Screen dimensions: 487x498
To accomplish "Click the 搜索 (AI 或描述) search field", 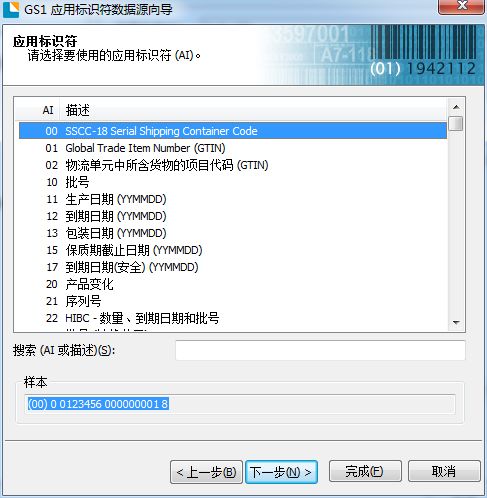I will pos(320,350).
